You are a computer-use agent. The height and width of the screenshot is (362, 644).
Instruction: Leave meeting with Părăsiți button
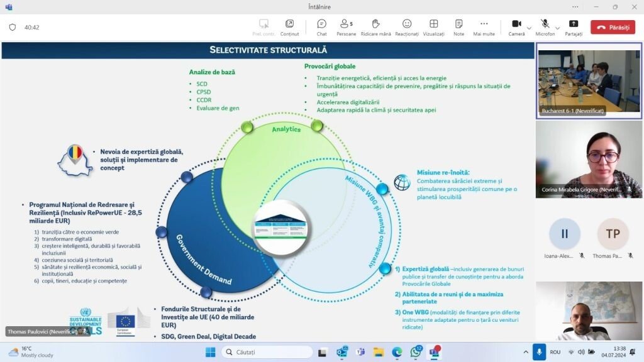pyautogui.click(x=613, y=27)
